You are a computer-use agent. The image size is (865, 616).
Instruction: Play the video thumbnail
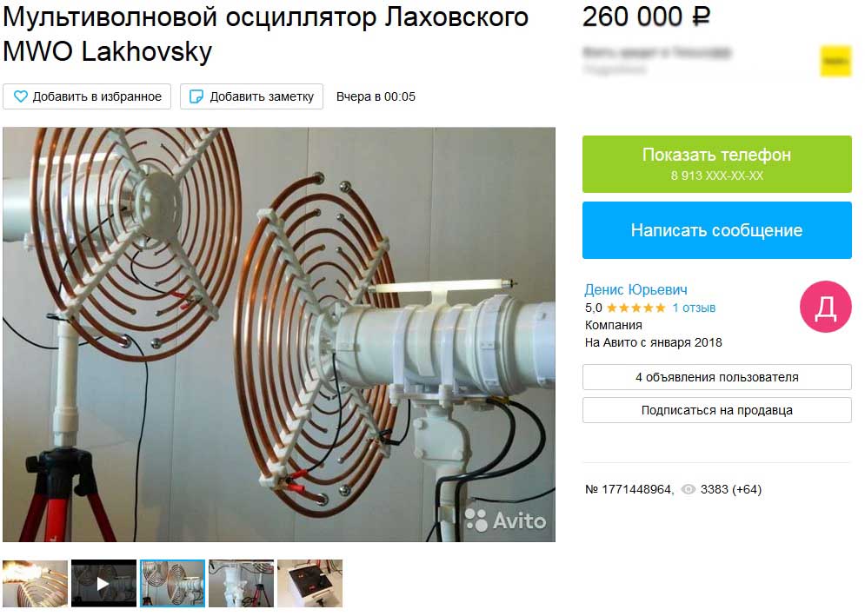103,584
